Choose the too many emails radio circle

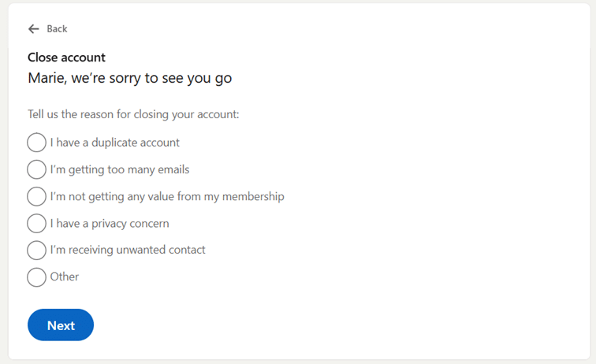pos(36,169)
